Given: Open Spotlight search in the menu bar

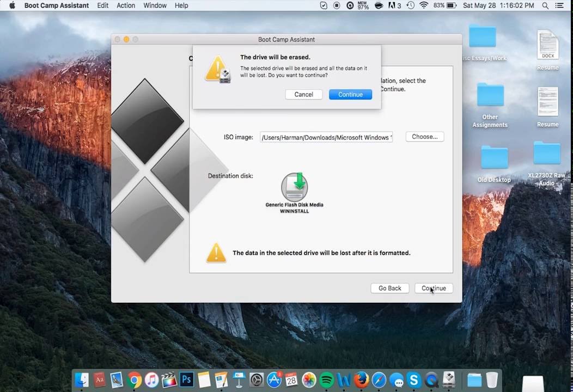Looking at the screenshot, I should pos(545,5).
